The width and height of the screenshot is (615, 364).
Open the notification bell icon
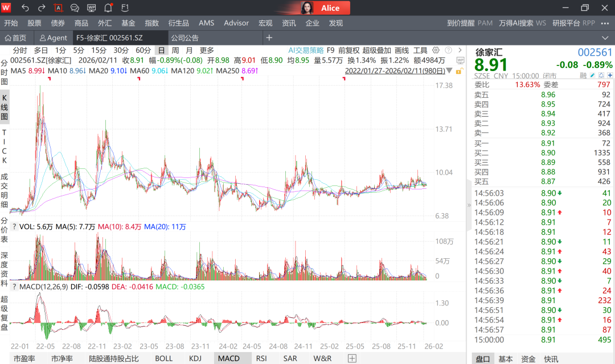tap(108, 8)
